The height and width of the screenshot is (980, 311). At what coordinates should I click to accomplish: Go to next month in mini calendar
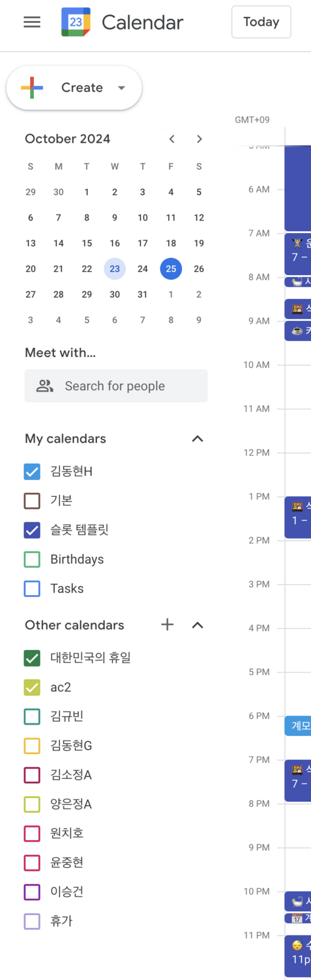199,139
